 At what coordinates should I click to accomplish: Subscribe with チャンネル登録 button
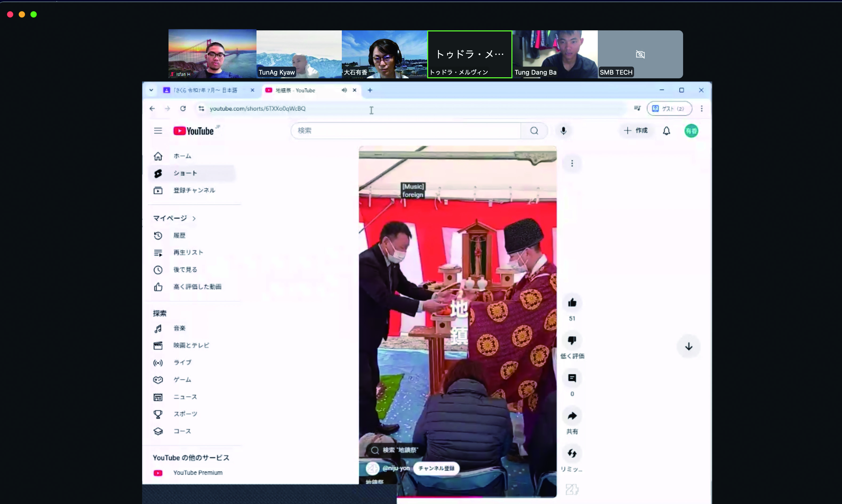(x=436, y=468)
